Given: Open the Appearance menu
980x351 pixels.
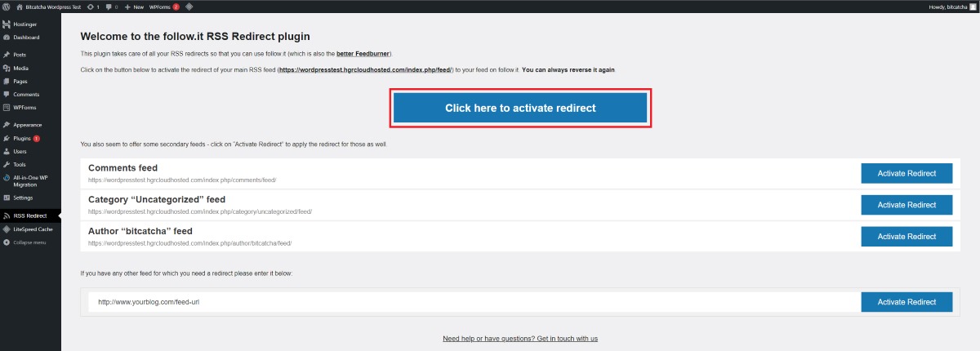Looking at the screenshot, I should pos(30,125).
